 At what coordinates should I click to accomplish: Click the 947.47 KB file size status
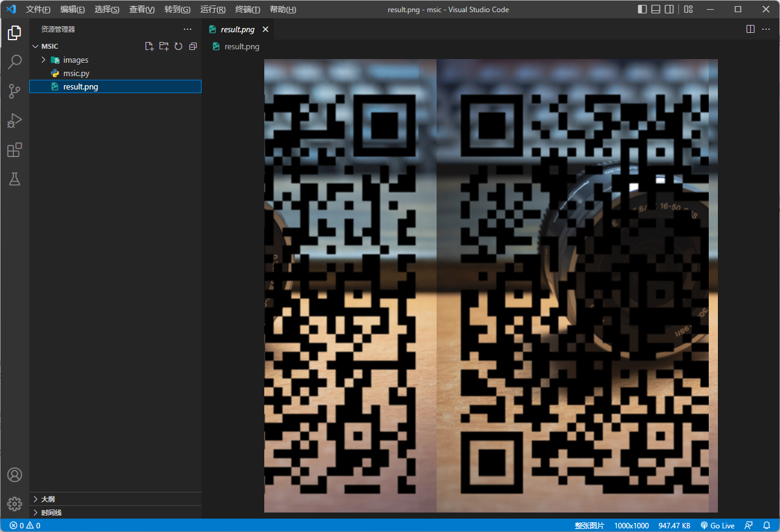[674, 525]
